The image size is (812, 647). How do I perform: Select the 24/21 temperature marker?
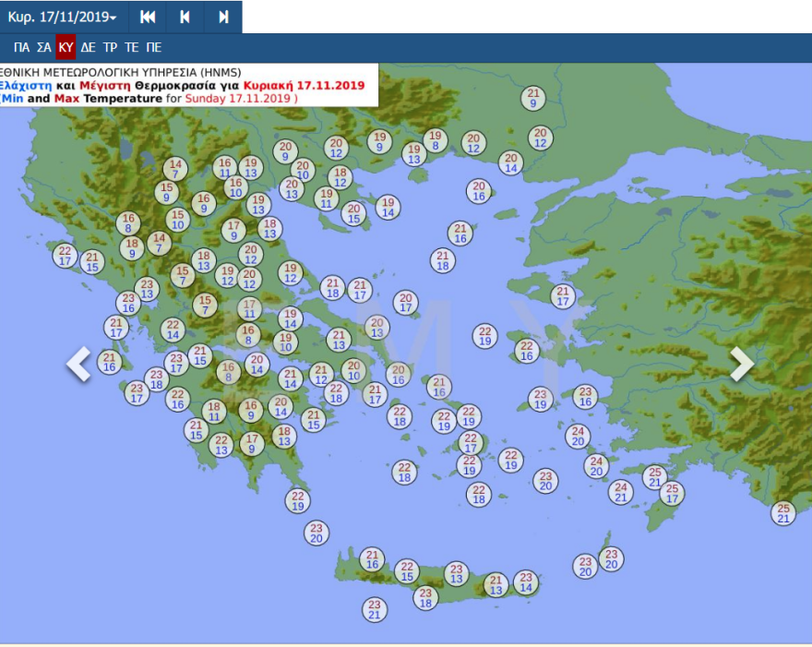(621, 492)
